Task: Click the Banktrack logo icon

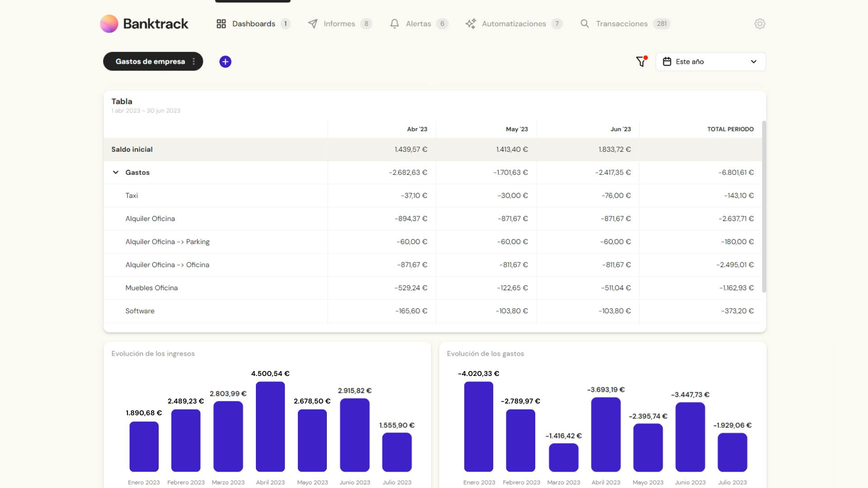Action: pos(109,24)
